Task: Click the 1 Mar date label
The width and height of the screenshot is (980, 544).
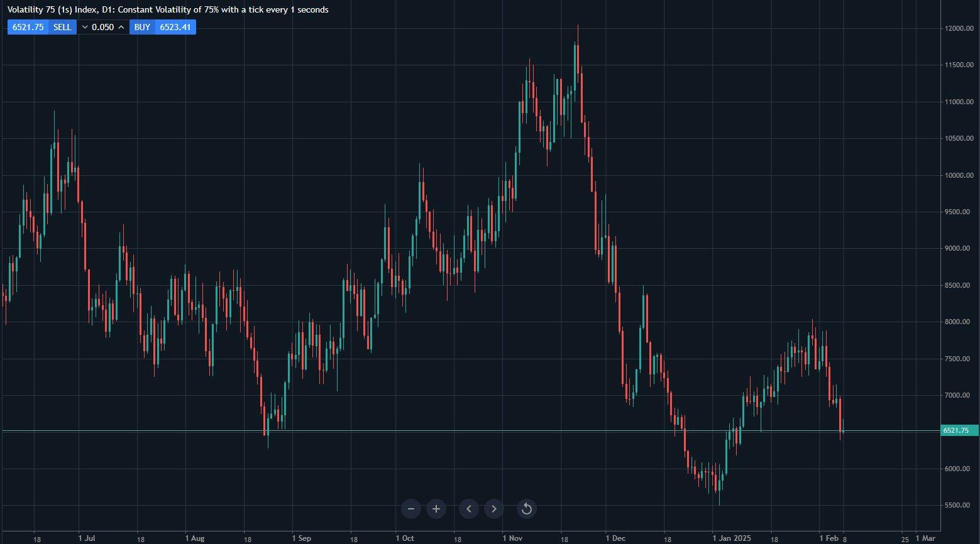Action: pyautogui.click(x=925, y=538)
